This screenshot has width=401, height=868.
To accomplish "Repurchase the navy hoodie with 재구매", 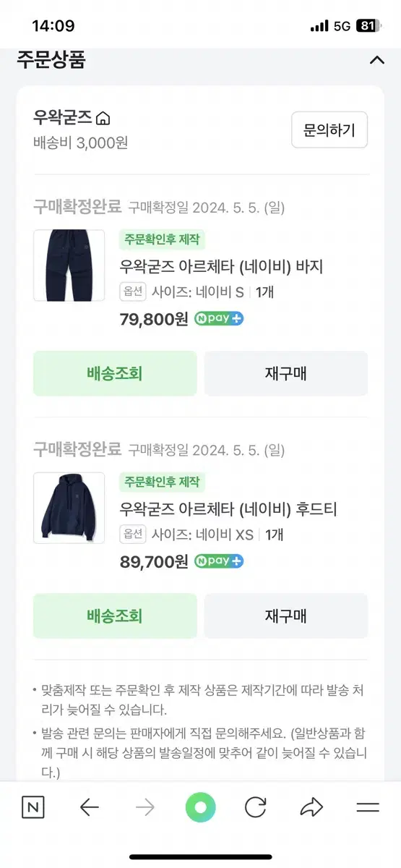I will (286, 616).
